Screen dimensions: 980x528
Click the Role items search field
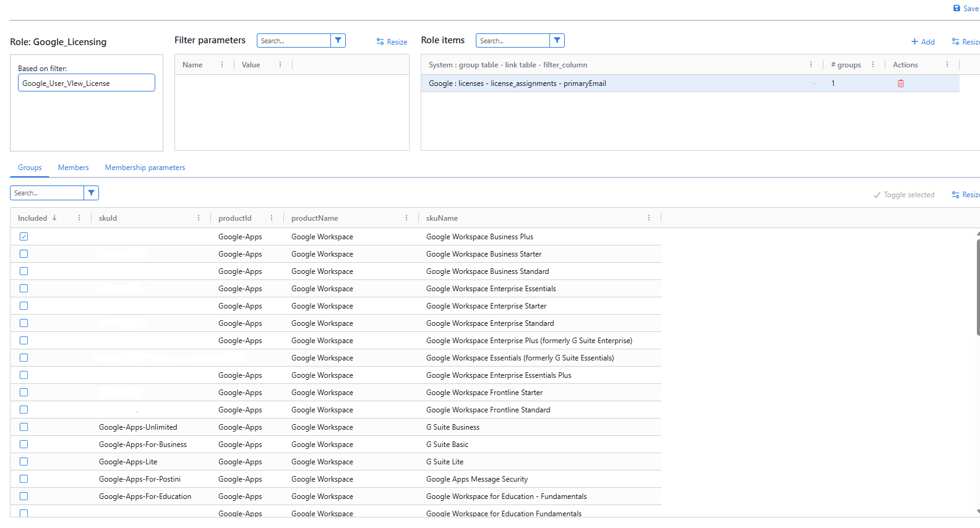click(x=513, y=40)
